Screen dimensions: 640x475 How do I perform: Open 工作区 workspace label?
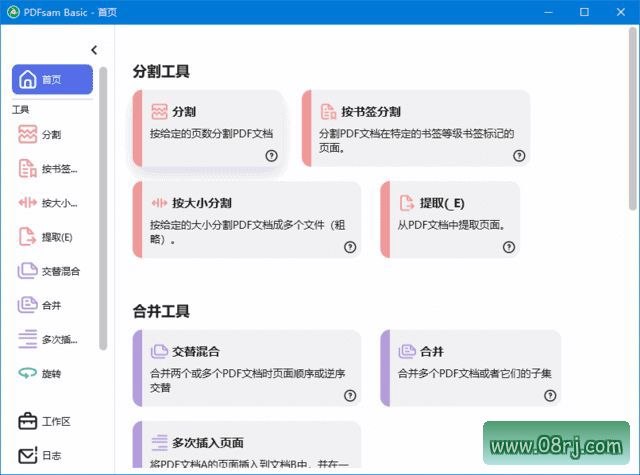pos(56,422)
